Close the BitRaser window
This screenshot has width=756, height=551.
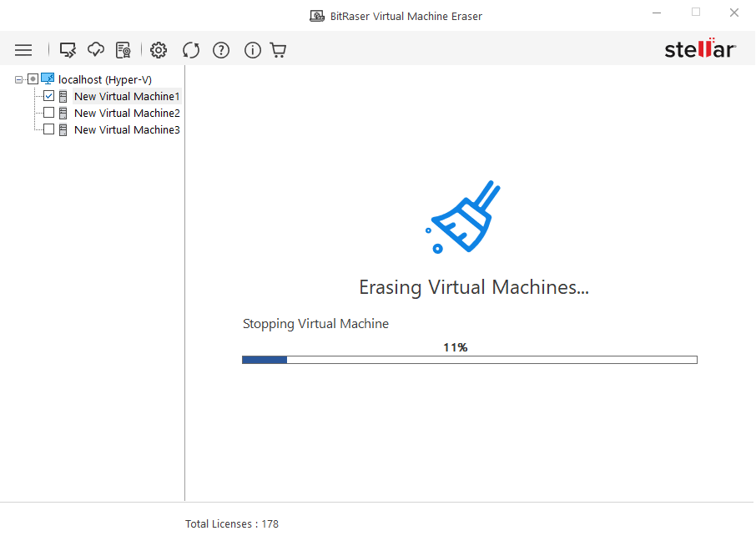[x=734, y=13]
